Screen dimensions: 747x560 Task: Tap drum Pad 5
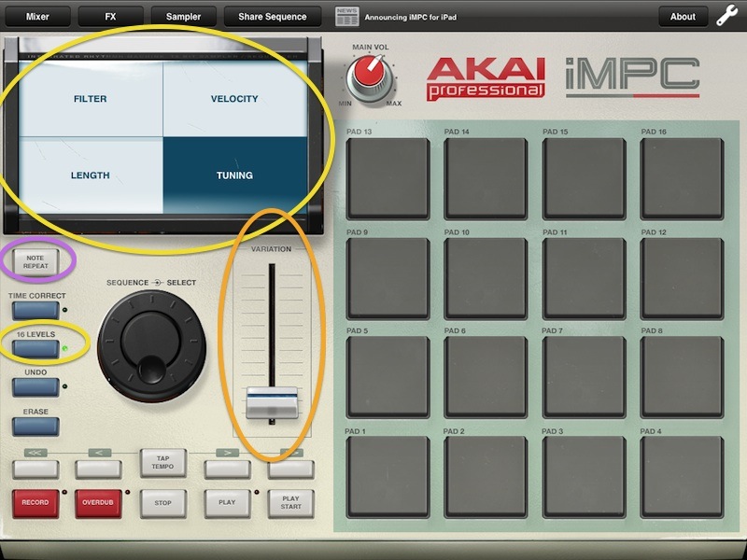tap(388, 377)
